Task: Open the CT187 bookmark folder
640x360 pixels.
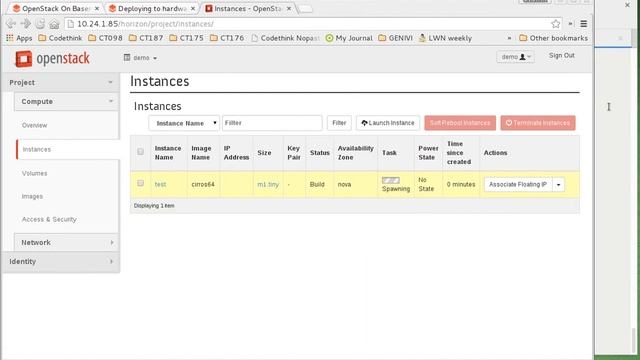Action: click(146, 38)
